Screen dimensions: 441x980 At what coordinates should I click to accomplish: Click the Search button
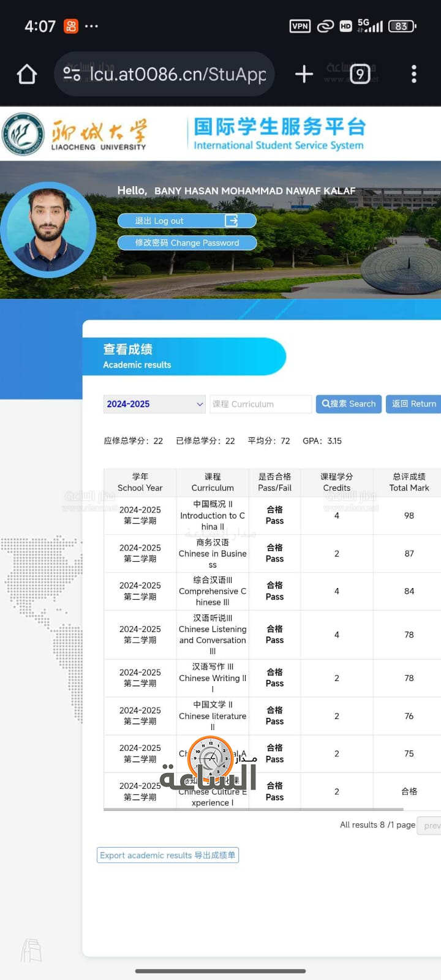pyautogui.click(x=349, y=404)
